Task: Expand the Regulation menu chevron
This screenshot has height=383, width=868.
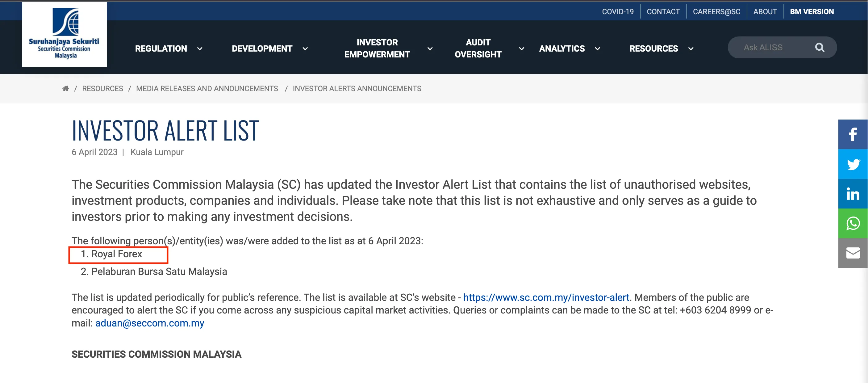Action: click(200, 48)
